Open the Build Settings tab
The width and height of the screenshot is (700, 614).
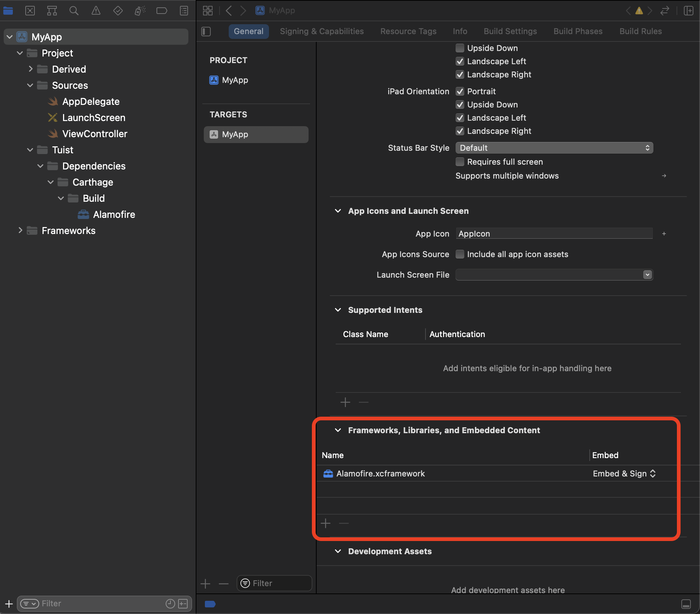(x=510, y=32)
